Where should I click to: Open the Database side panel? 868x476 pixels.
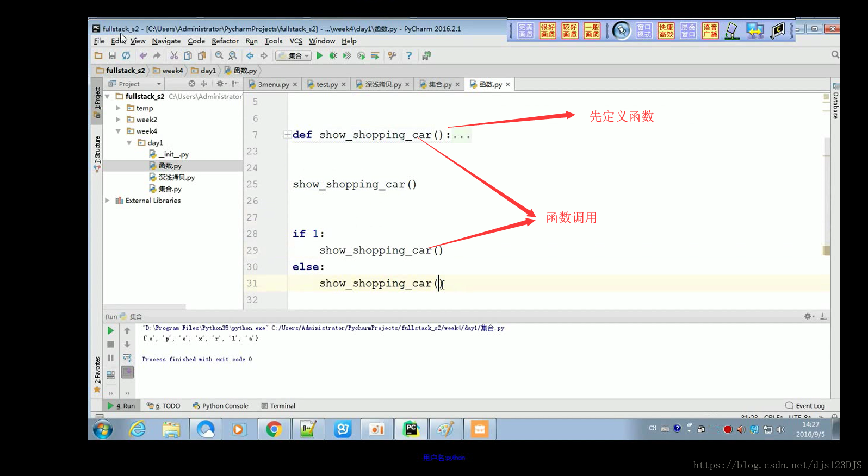point(836,102)
